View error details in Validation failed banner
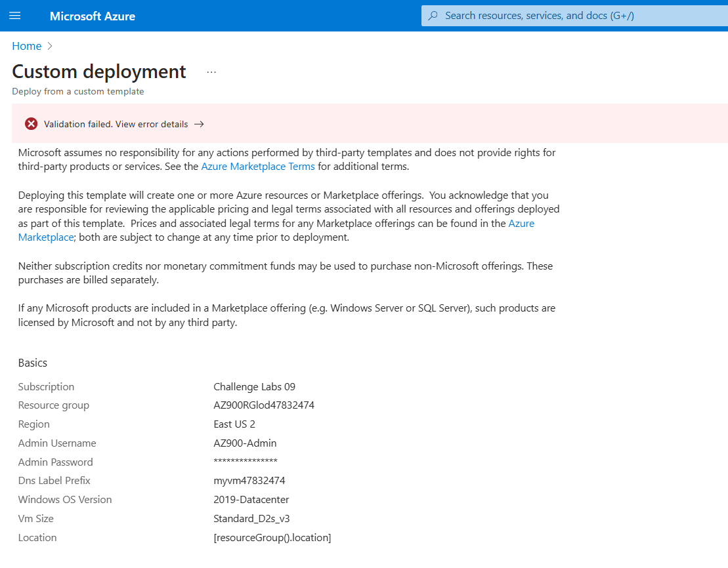 (x=116, y=124)
